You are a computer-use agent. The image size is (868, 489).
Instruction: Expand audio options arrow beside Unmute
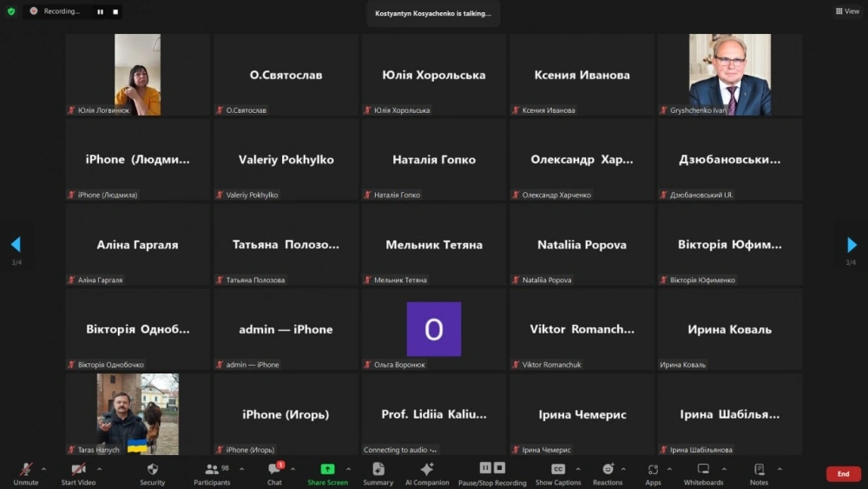point(43,469)
